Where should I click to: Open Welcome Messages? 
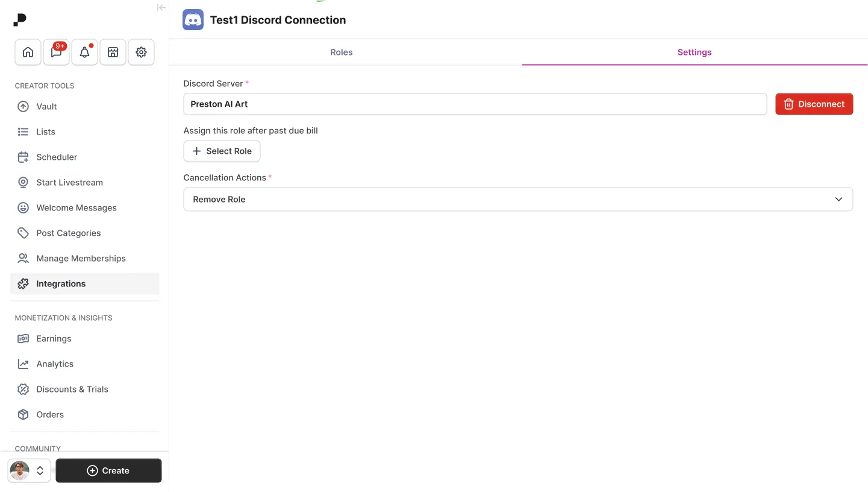(x=76, y=207)
